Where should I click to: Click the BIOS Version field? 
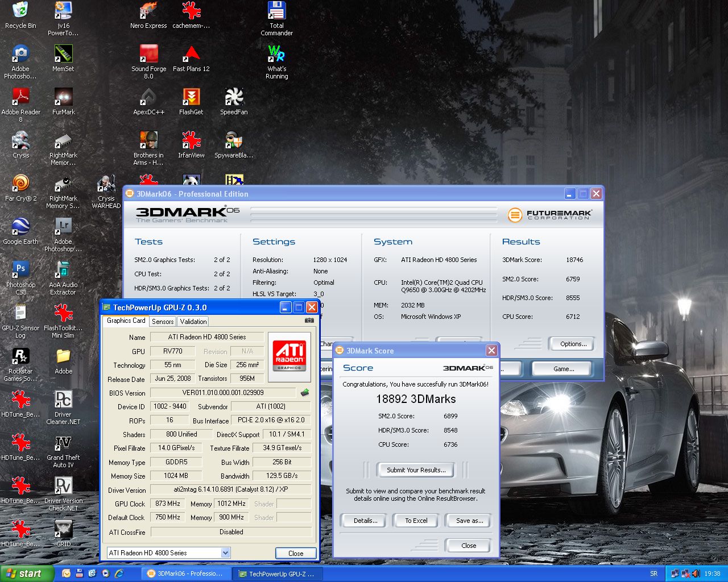pos(223,393)
